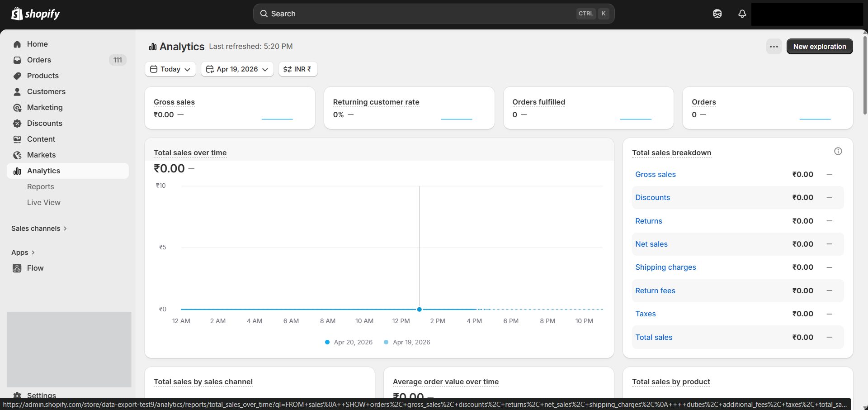Click the Shopify logo

(36, 14)
